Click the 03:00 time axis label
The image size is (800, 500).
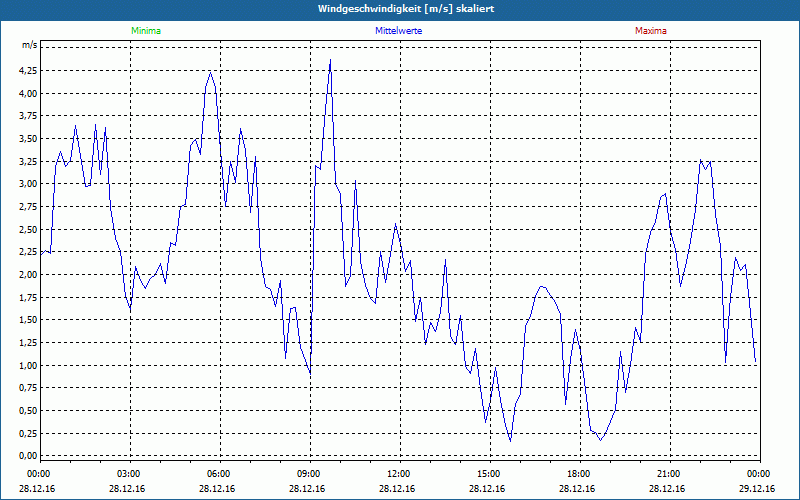tap(130, 474)
